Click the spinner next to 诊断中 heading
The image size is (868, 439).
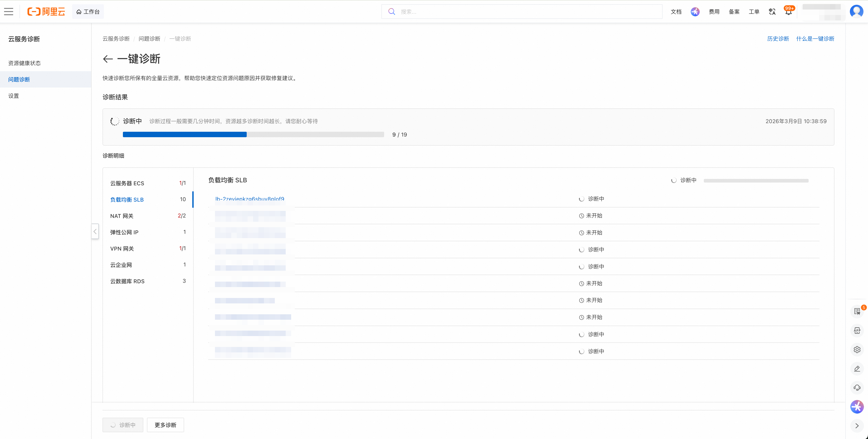115,121
